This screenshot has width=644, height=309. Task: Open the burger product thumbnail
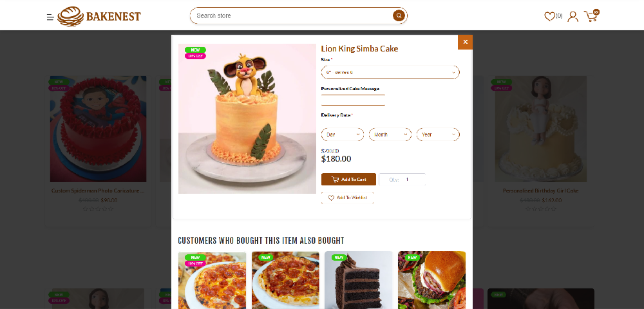coord(431,280)
